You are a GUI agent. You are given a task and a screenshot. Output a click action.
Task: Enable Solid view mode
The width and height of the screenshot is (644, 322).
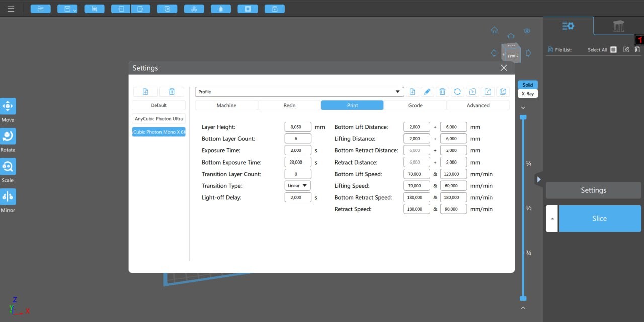528,85
